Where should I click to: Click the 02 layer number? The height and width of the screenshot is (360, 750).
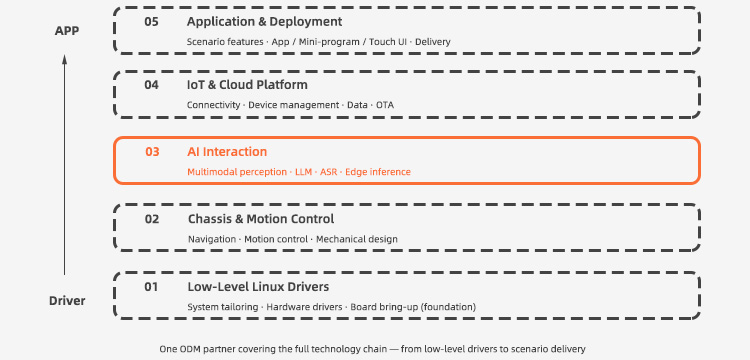point(152,219)
